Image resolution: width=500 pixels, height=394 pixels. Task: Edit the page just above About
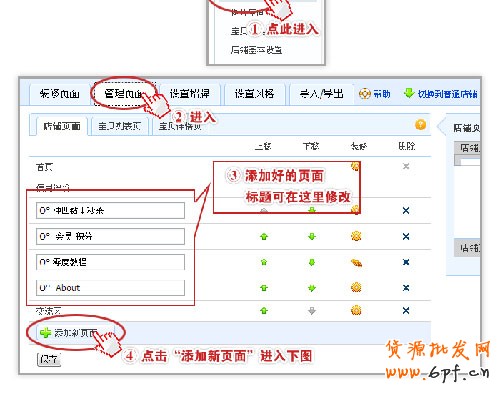pos(356,263)
